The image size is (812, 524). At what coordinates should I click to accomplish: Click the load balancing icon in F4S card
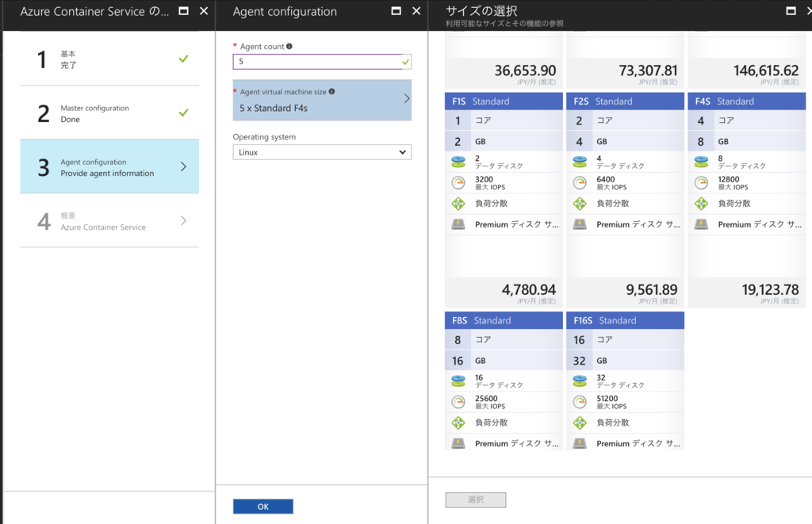coord(701,203)
